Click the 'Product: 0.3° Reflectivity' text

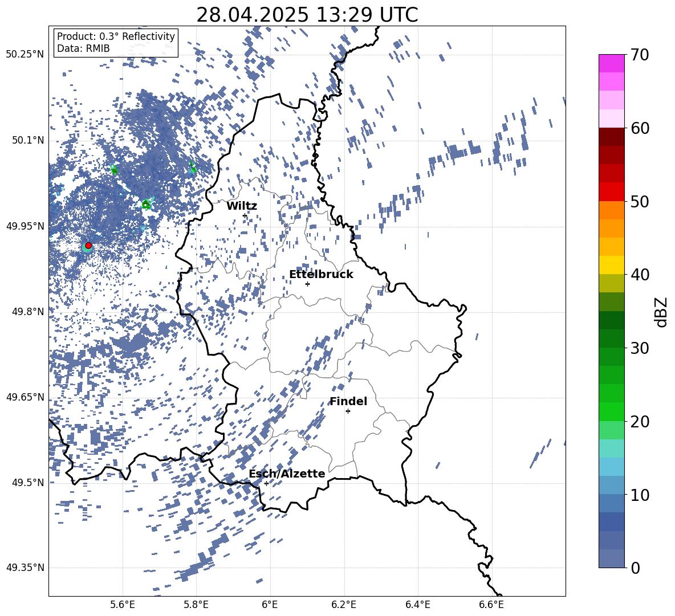(x=116, y=36)
